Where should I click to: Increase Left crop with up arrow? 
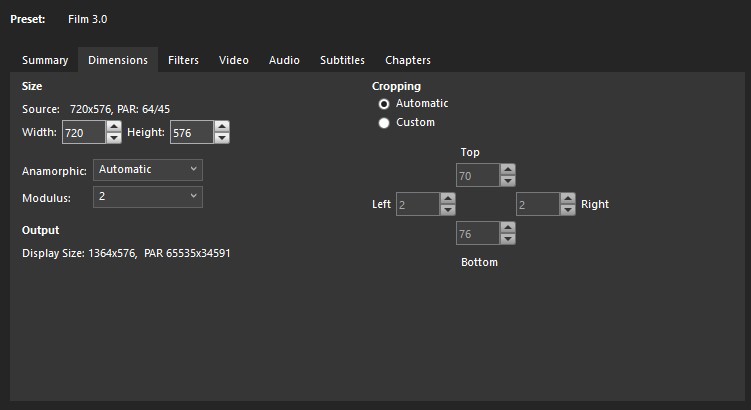(x=448, y=198)
